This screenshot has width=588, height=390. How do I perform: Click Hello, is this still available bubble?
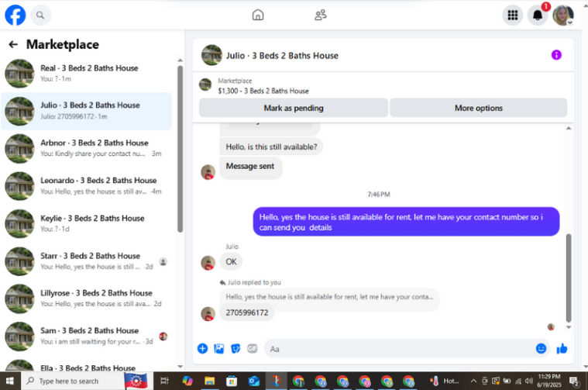tap(271, 147)
